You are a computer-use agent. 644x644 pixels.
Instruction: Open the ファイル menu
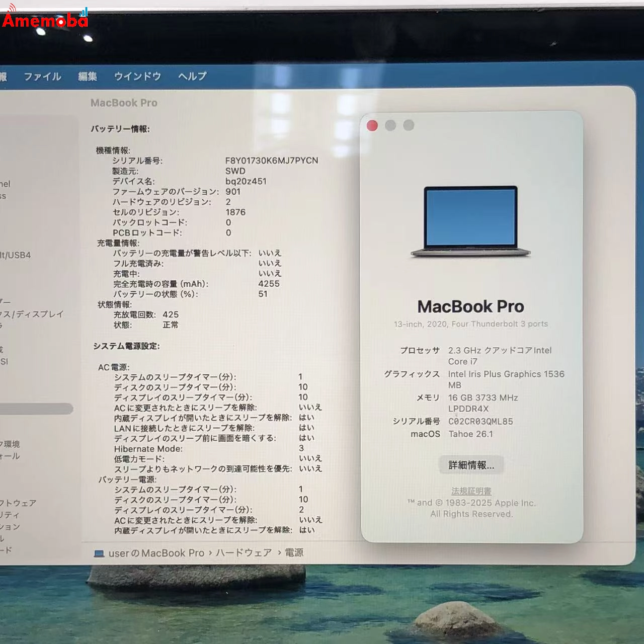(43, 76)
